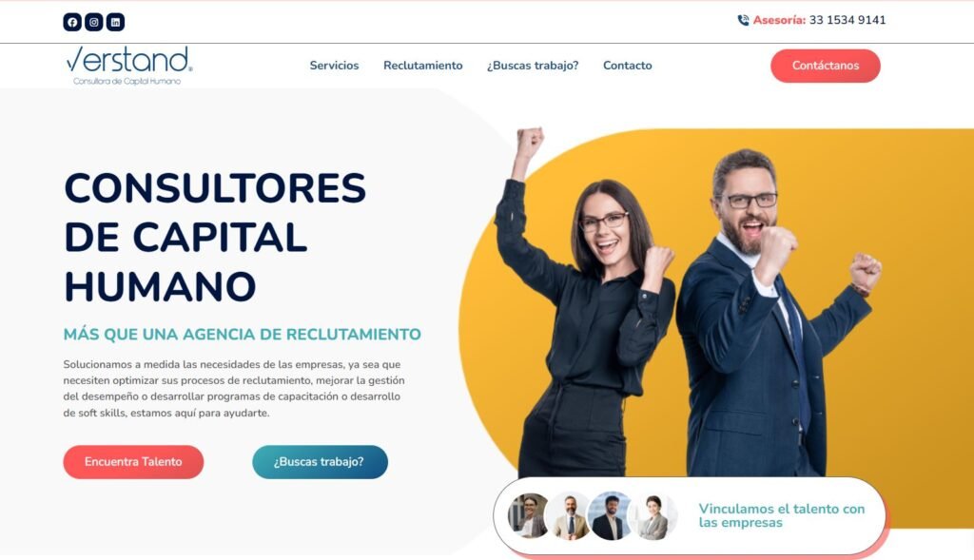Click the teal ¿Buscas trabajo? button
Image resolution: width=974 pixels, height=560 pixels.
pos(320,462)
